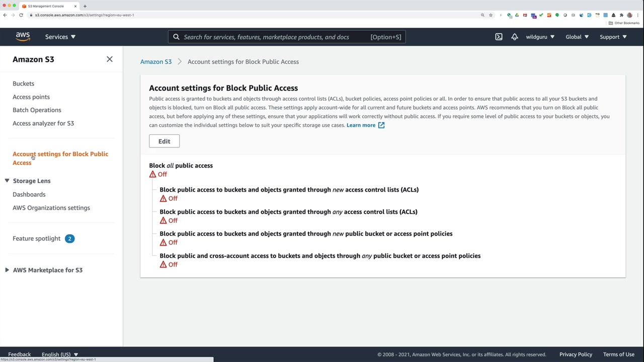Open the notifications bell icon
Screen dimensions: 644x362
(514, 37)
